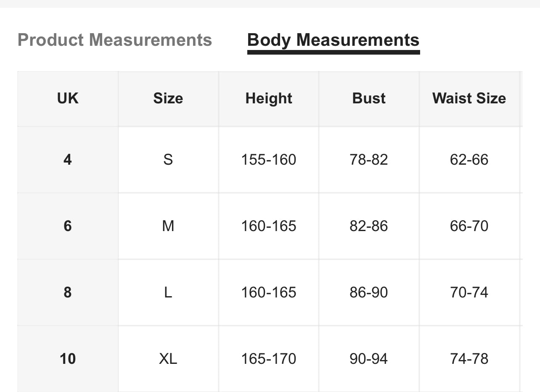
Task: Click the size XL cell
Action: (x=168, y=359)
